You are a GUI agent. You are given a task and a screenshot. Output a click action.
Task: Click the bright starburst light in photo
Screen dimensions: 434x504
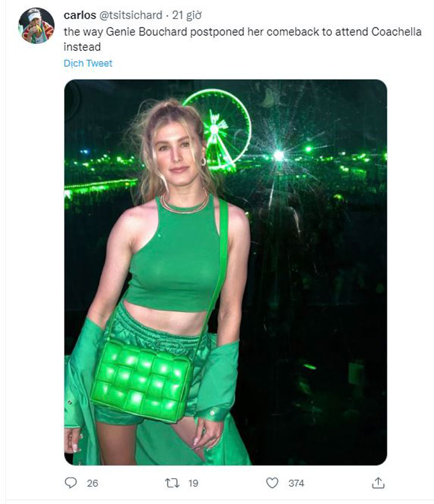pos(278,155)
